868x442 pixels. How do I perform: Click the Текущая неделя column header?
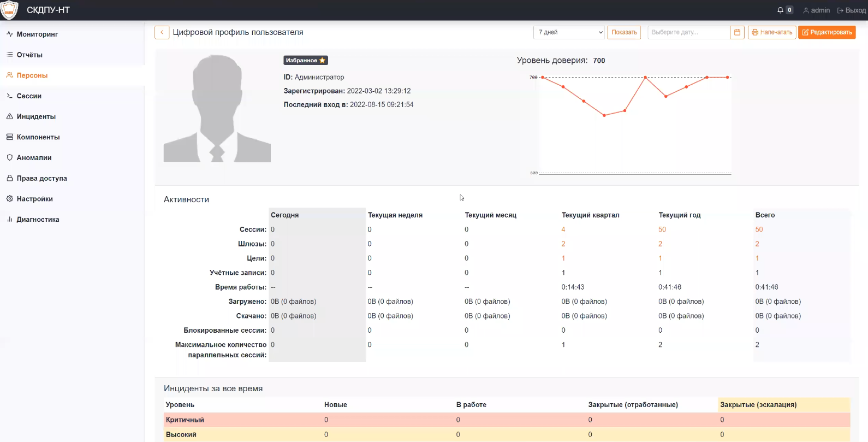click(x=395, y=215)
